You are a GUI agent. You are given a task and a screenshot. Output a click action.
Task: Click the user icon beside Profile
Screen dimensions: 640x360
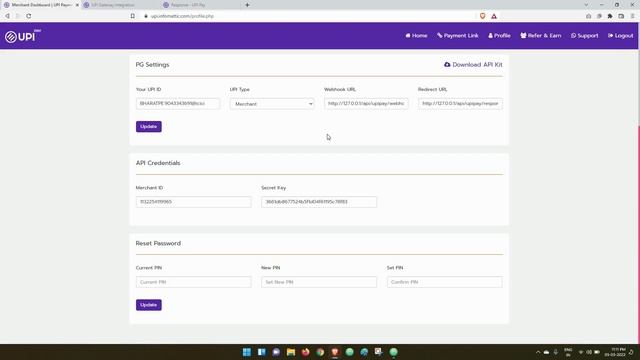click(490, 36)
